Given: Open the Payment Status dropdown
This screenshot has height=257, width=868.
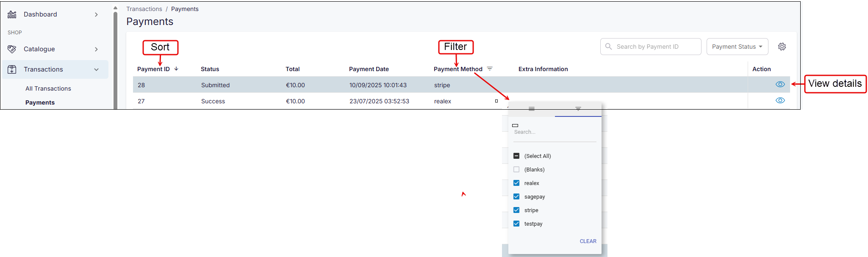Looking at the screenshot, I should [x=737, y=47].
